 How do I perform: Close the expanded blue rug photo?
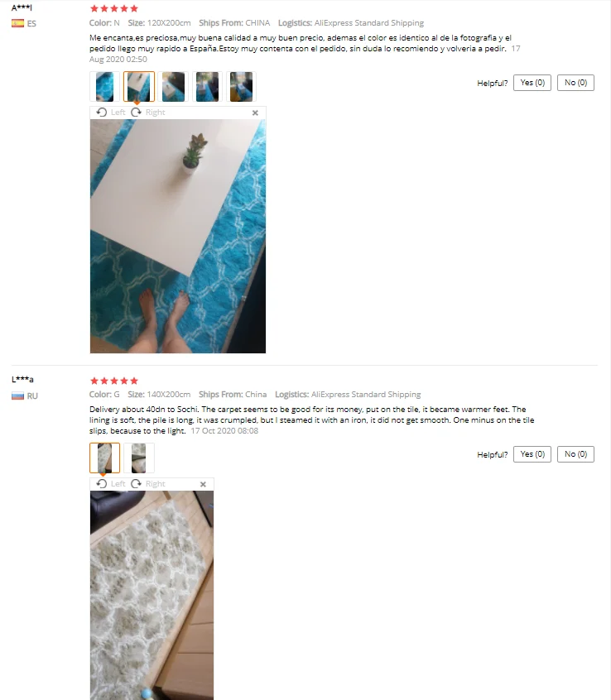(x=255, y=113)
